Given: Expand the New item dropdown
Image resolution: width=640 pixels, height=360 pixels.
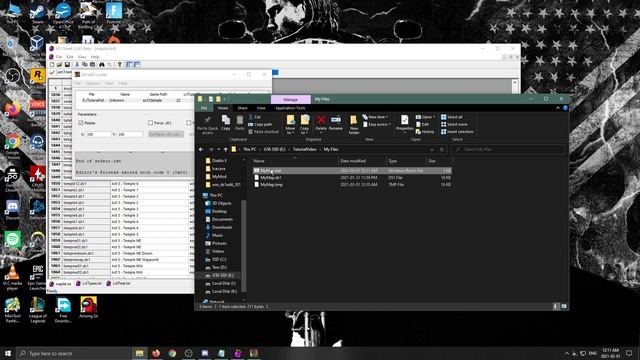Looking at the screenshot, I should pyautogui.click(x=375, y=117).
